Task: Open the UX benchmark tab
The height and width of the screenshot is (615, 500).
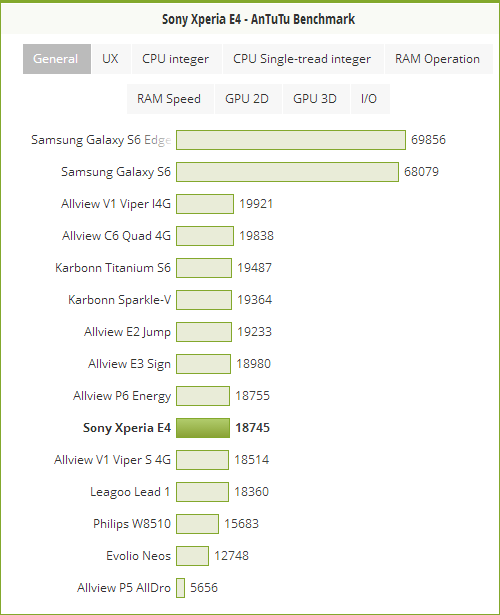Action: click(x=110, y=59)
